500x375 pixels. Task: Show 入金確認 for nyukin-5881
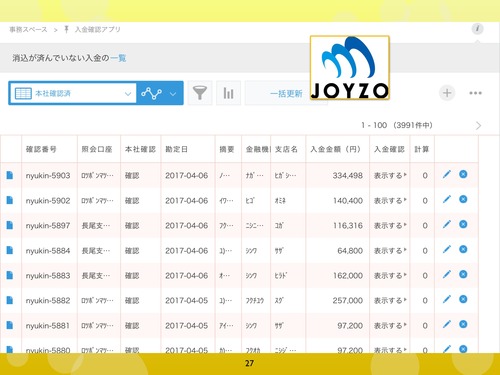tap(390, 325)
